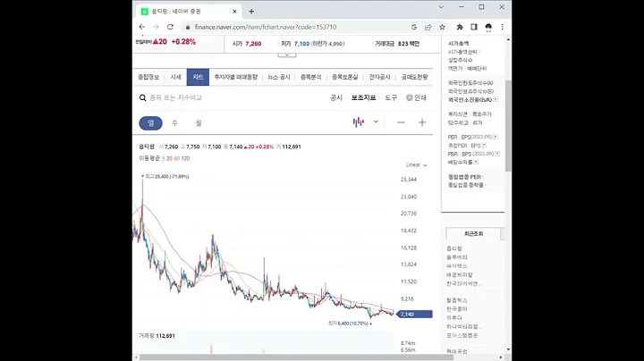This screenshot has width=644, height=361.
Task: Open the 투자자별 매매동향 tab
Action: click(x=236, y=77)
